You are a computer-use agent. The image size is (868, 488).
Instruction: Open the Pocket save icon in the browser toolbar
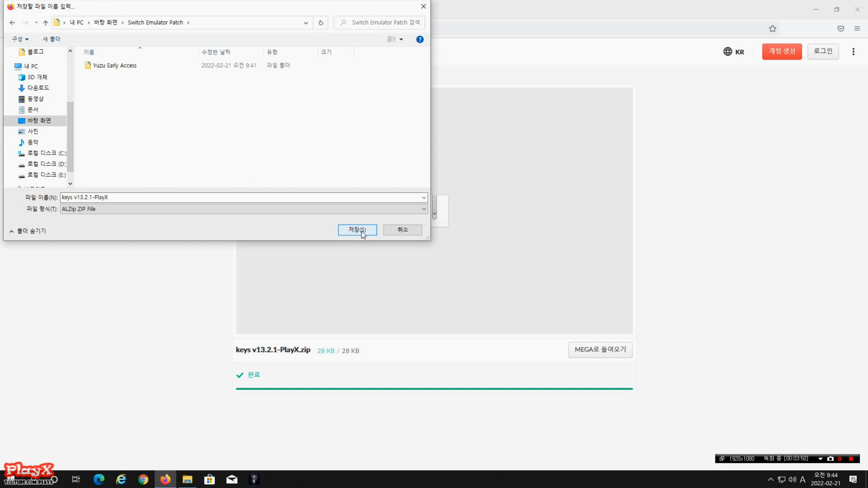(x=841, y=29)
